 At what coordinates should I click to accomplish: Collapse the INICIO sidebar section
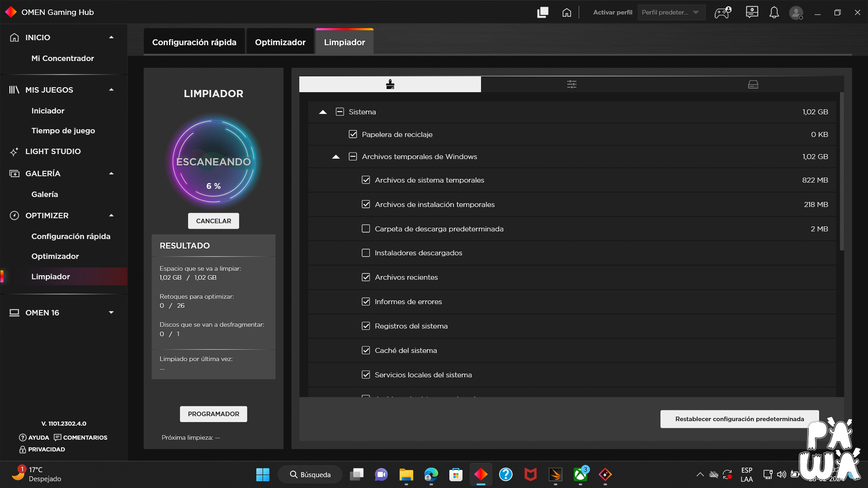click(x=111, y=37)
